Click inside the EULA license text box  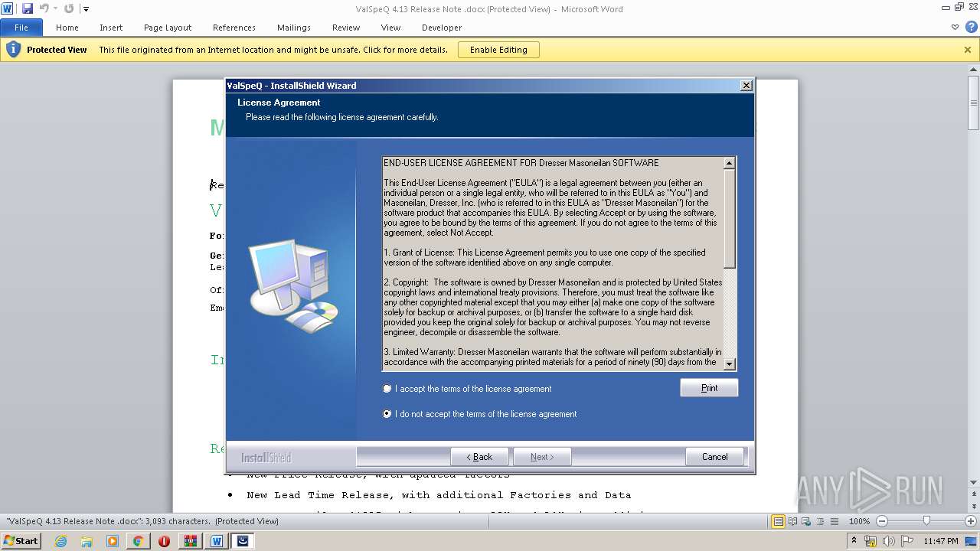click(x=553, y=264)
